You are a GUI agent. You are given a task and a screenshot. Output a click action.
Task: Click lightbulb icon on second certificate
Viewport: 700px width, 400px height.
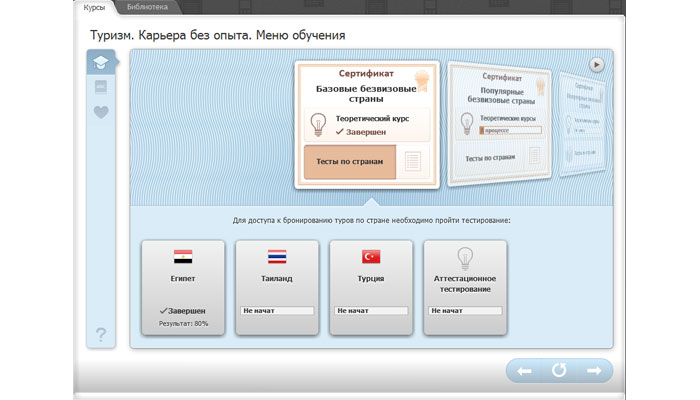[x=467, y=123]
